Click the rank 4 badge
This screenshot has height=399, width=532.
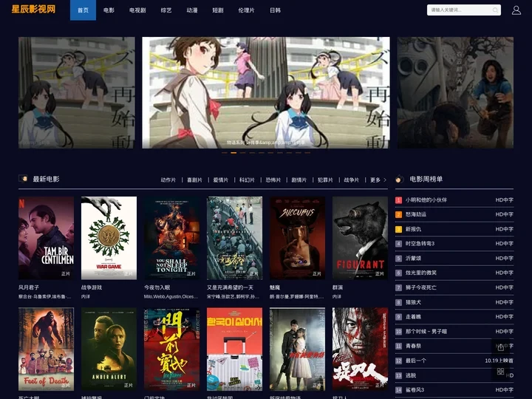399,244
